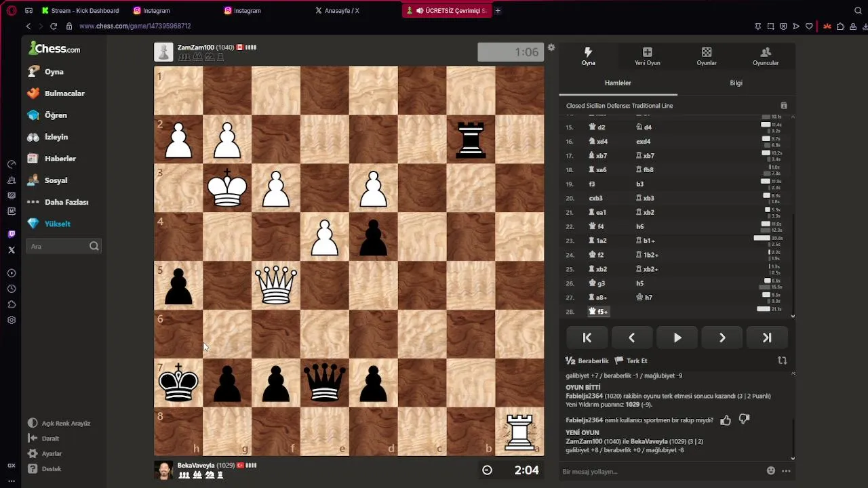Viewport: 868px width, 488px height.
Task: Reload the page
Action: pyautogui.click(x=54, y=26)
